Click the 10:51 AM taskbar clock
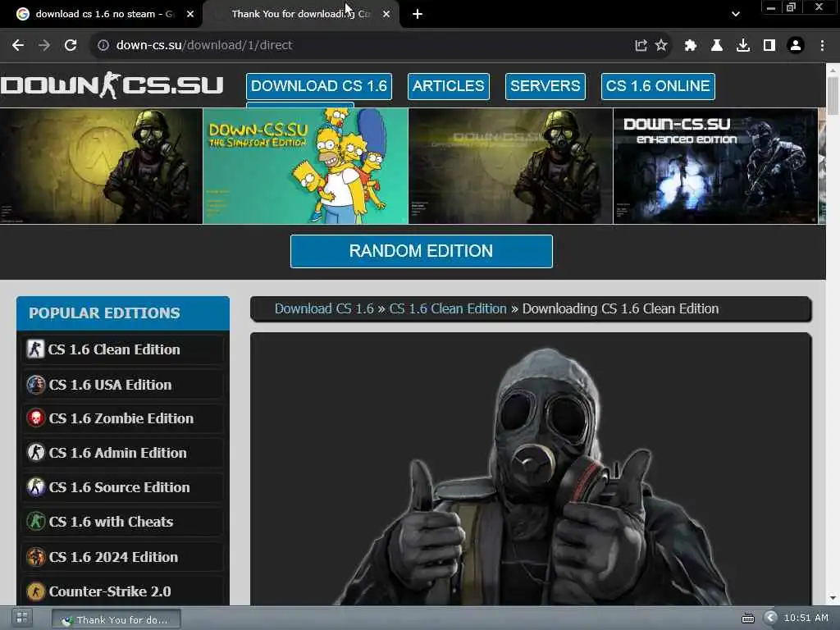 (x=806, y=618)
